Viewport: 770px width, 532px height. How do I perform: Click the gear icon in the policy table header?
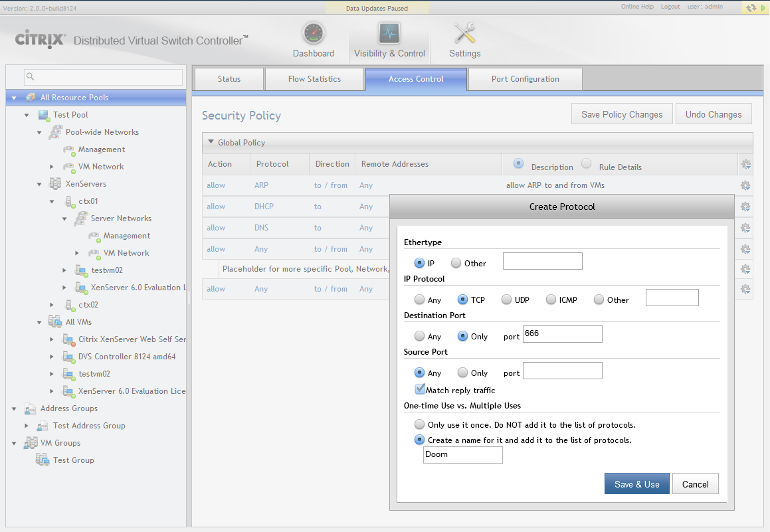click(x=745, y=165)
